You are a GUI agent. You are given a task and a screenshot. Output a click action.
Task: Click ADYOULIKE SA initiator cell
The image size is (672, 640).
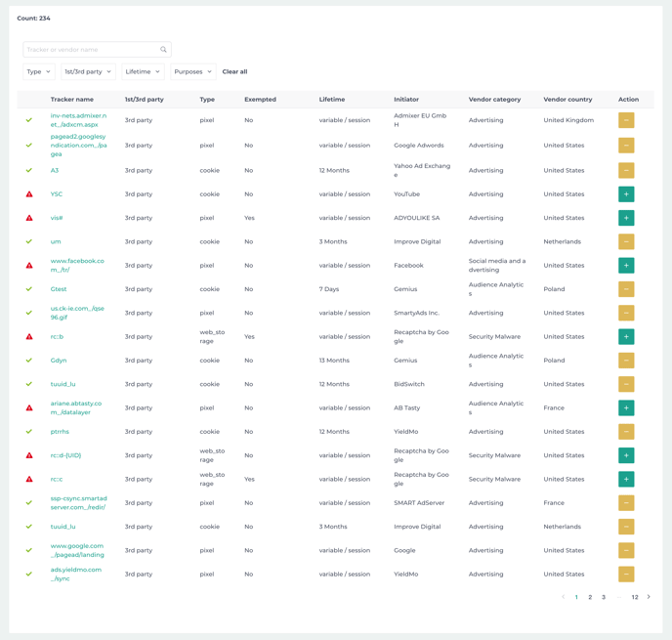pos(416,218)
